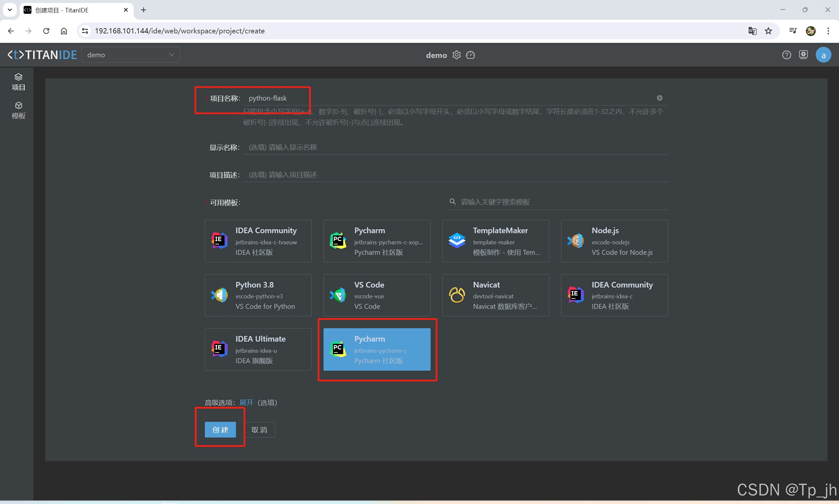
Task: Reload the page
Action: coord(46,31)
